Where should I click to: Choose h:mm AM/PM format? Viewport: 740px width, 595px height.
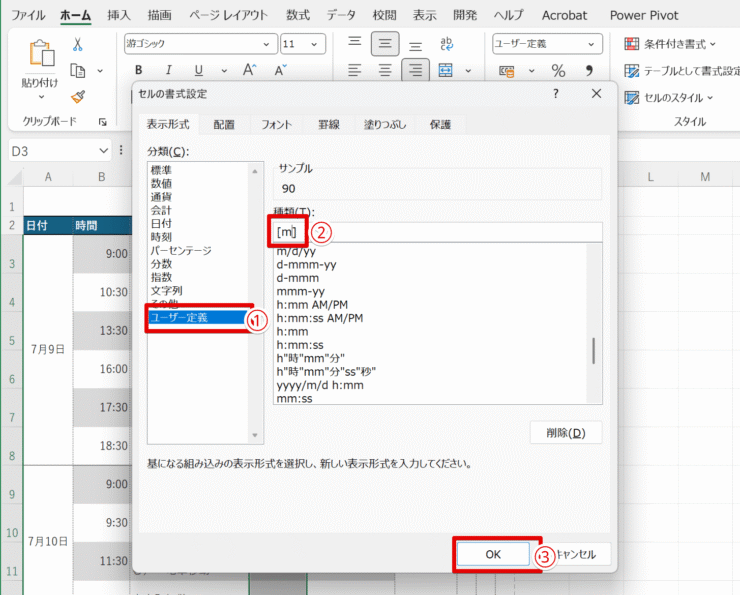(x=312, y=305)
